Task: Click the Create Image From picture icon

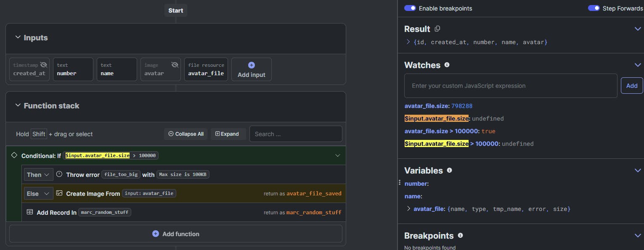Action: point(59,193)
